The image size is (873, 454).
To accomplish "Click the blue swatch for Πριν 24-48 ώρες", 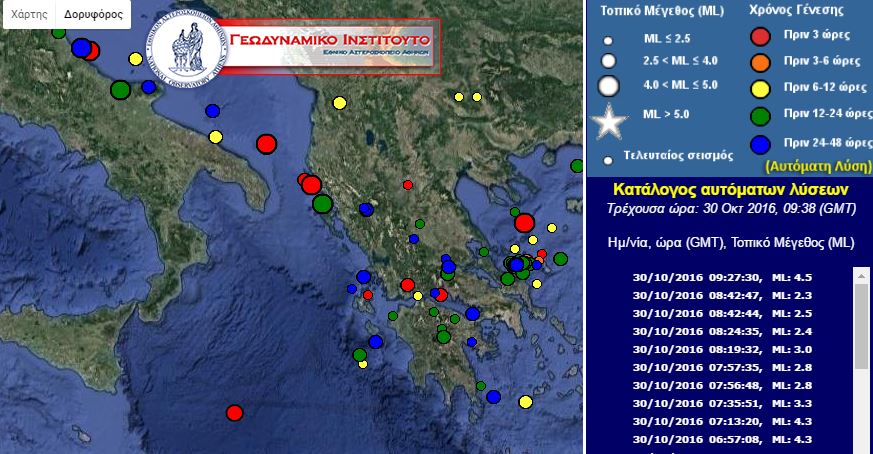I will (760, 145).
